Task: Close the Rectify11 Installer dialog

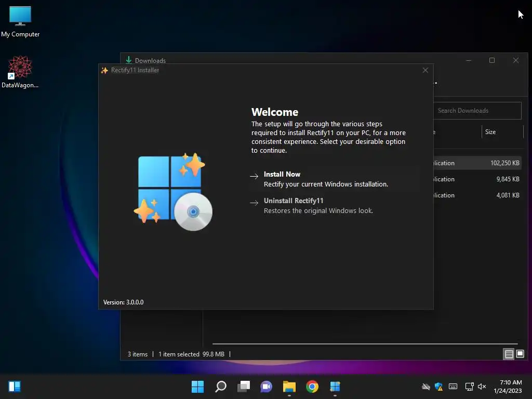Action: (x=425, y=70)
